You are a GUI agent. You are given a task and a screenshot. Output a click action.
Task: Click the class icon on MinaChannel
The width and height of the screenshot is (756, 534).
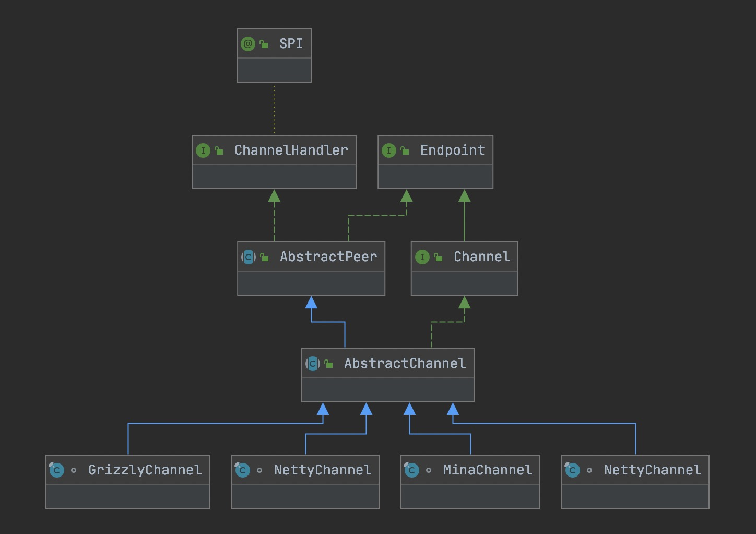[x=411, y=470]
